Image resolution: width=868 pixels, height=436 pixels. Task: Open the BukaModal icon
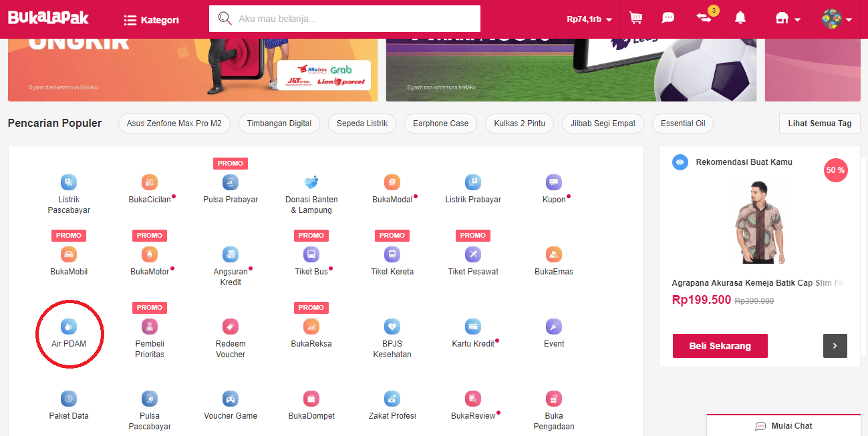(392, 182)
